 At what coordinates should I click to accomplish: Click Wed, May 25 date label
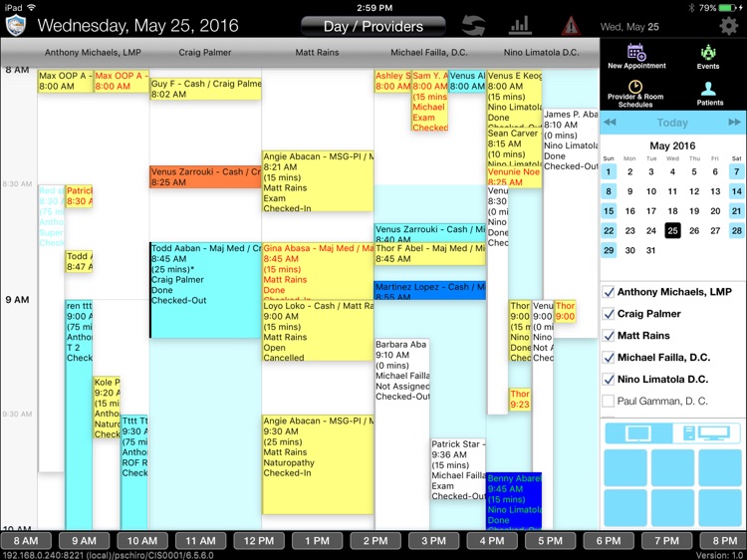click(629, 27)
